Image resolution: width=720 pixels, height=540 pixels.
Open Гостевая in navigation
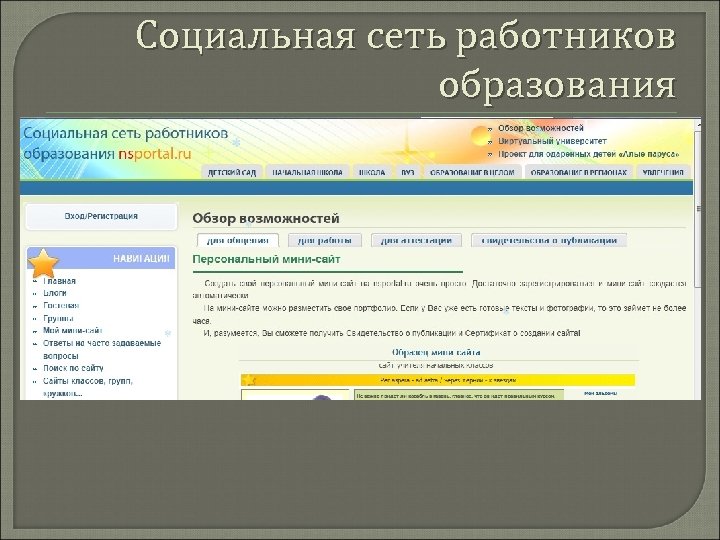click(x=61, y=305)
